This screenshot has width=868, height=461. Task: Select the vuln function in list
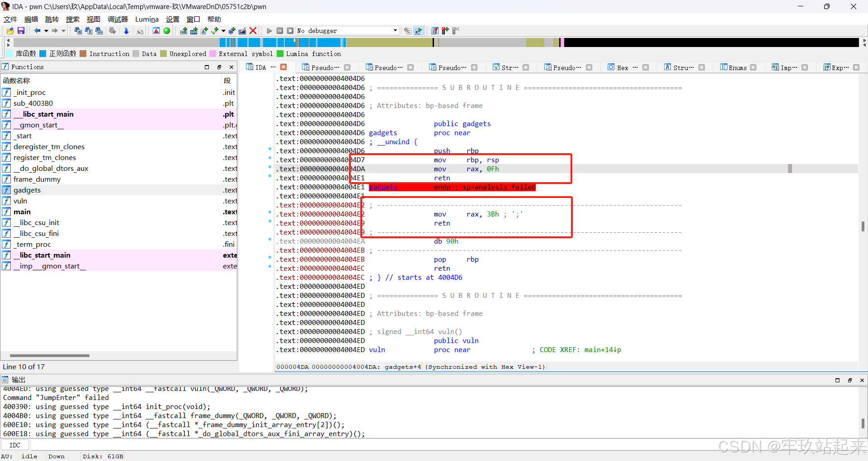point(119,201)
